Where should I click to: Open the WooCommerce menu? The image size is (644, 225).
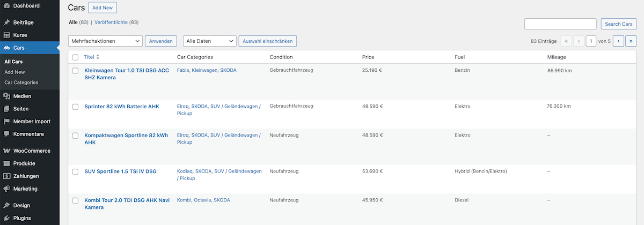tap(30, 151)
